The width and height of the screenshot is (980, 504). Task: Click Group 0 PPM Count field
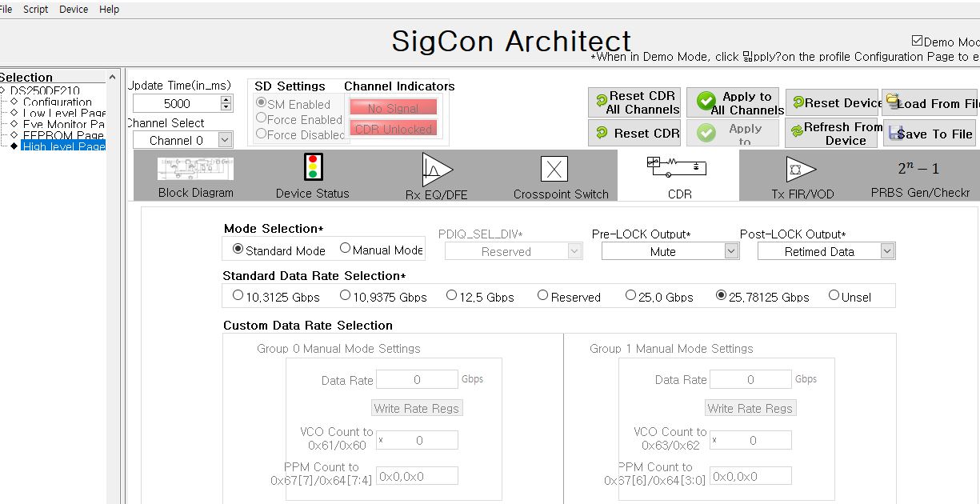pos(417,476)
